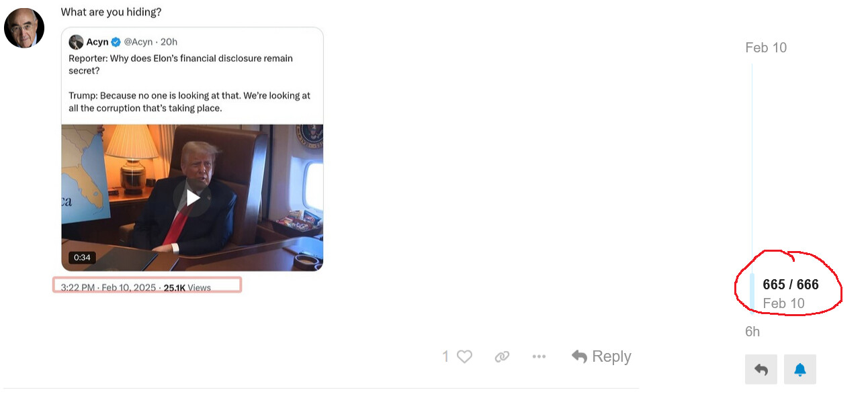This screenshot has height=394, width=868.
Task: Jump to latest post via 6h label
Action: pyautogui.click(x=752, y=332)
